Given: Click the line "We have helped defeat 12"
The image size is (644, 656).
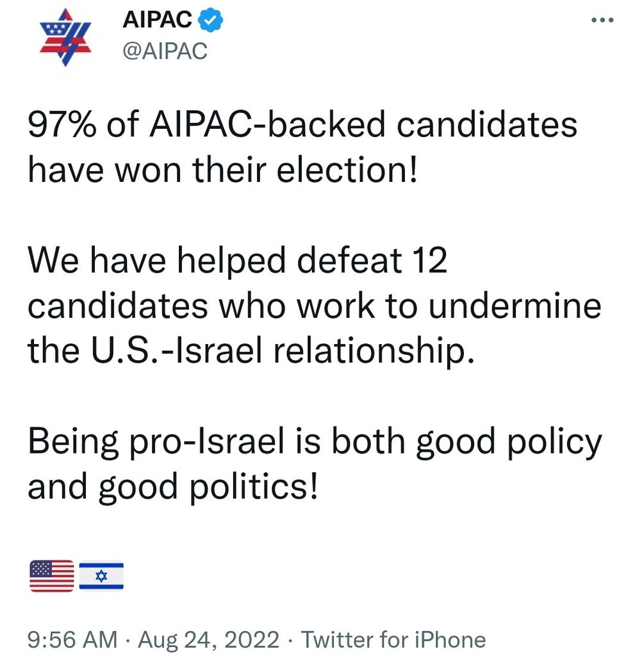Looking at the screenshot, I should (237, 261).
